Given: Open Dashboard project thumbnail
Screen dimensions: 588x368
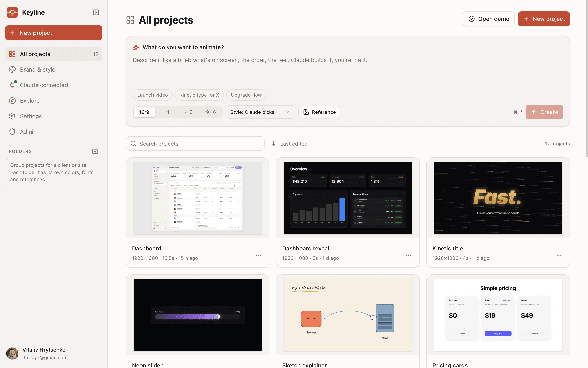Looking at the screenshot, I should pyautogui.click(x=198, y=198).
